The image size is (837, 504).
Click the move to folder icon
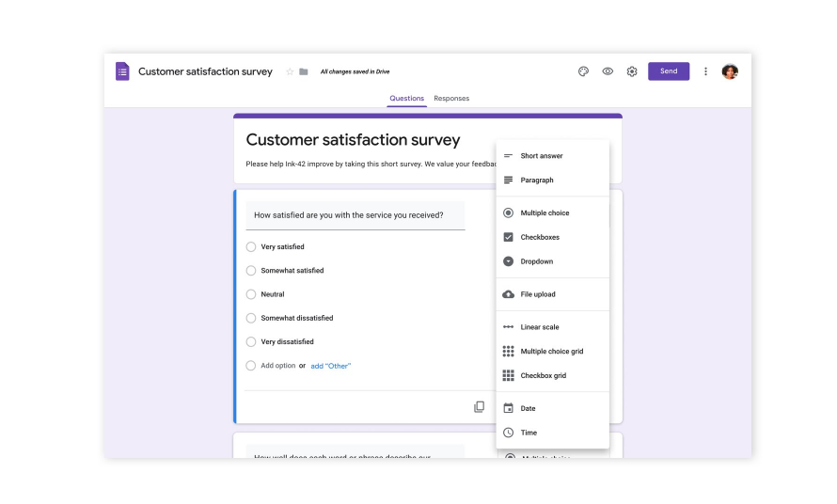[x=304, y=71]
